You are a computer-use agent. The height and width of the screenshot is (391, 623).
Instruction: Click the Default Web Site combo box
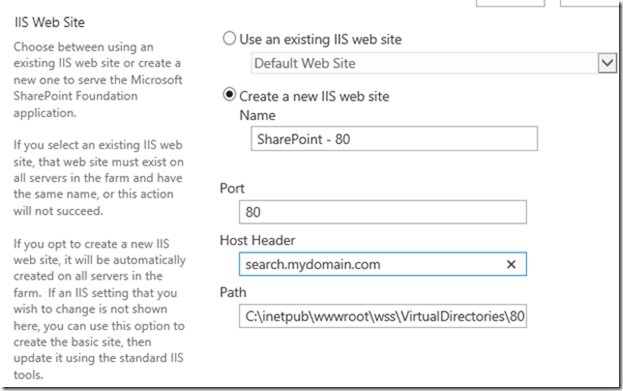click(433, 63)
